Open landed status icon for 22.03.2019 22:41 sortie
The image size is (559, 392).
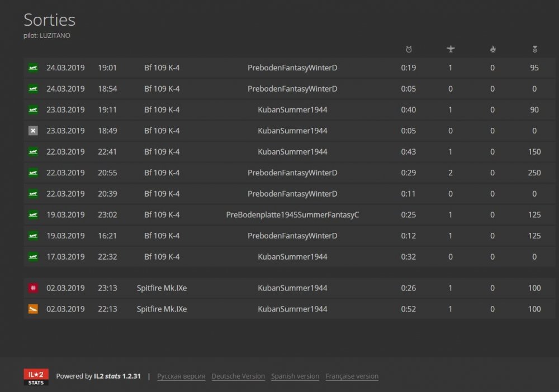33,152
